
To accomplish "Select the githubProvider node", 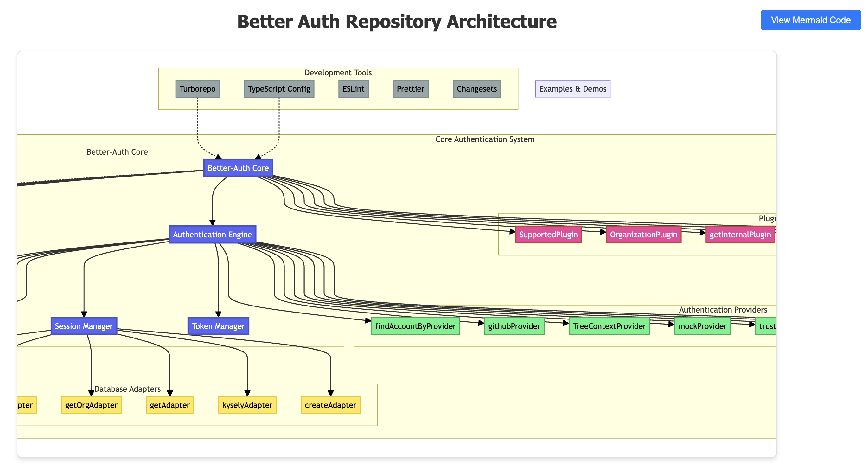I will click(x=514, y=326).
